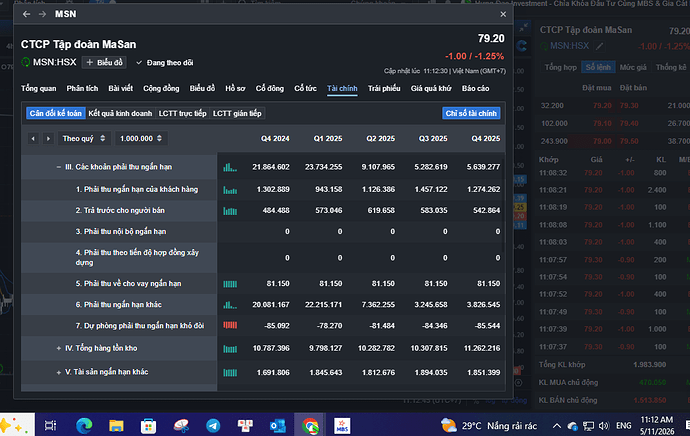
Task: Open Telegram from the taskbar
Action: (213, 425)
